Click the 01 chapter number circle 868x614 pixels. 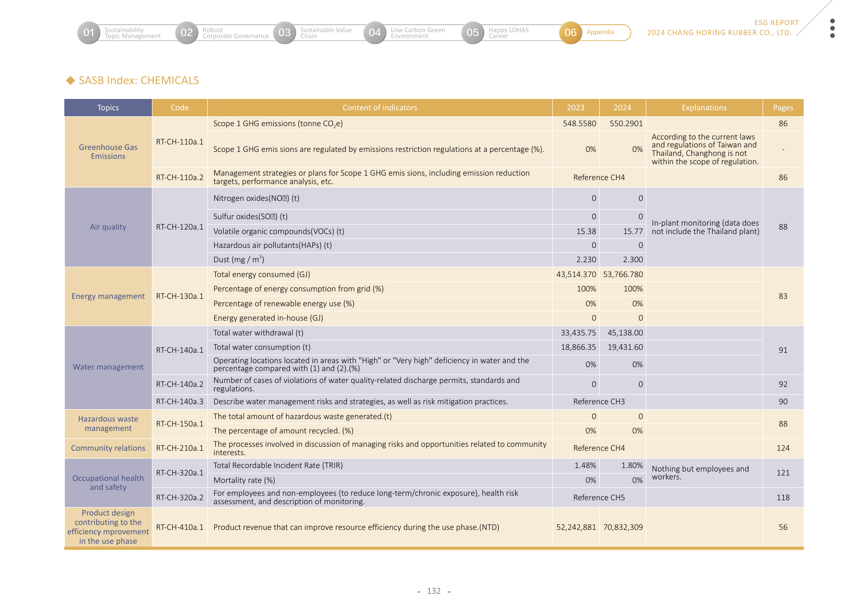tap(89, 33)
